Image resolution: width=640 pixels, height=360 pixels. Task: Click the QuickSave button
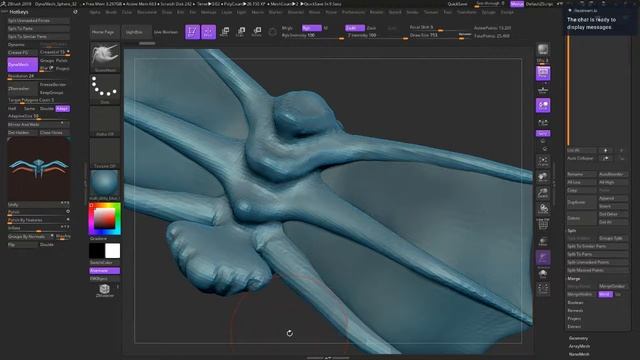click(x=458, y=4)
